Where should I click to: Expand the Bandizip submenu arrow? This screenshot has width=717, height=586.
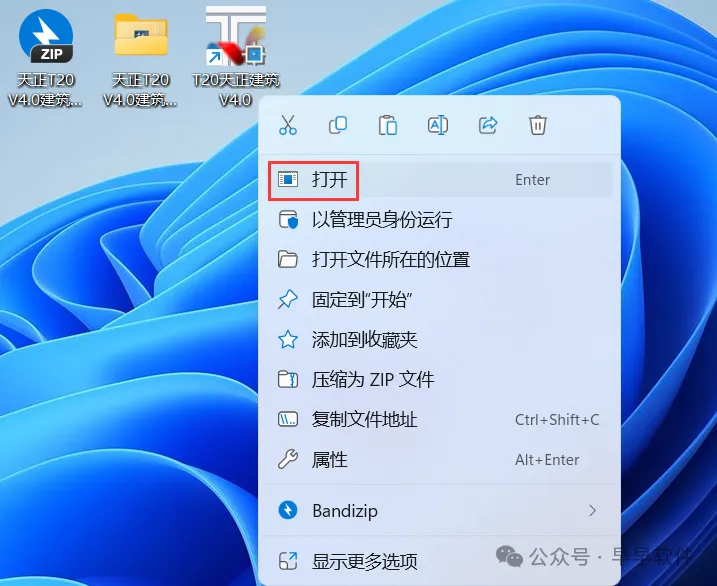coord(593,511)
